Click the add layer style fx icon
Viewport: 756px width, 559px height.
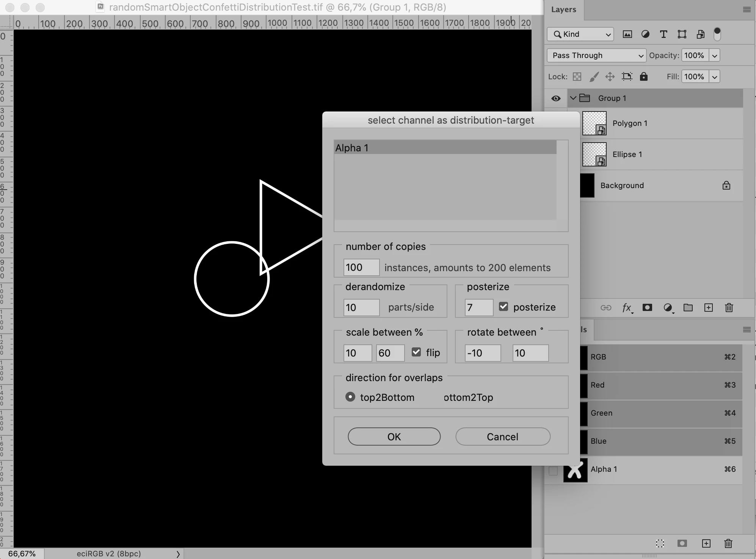[627, 308]
